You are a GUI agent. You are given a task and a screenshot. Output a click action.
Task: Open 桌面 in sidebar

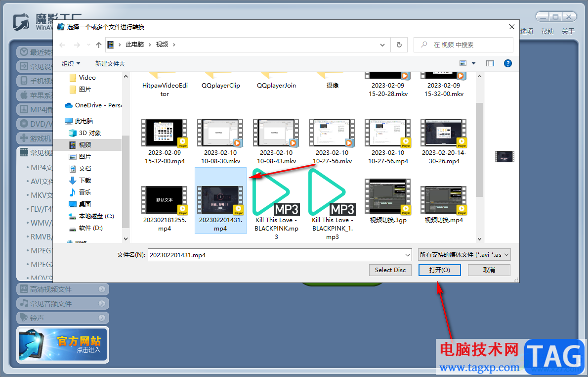point(80,204)
